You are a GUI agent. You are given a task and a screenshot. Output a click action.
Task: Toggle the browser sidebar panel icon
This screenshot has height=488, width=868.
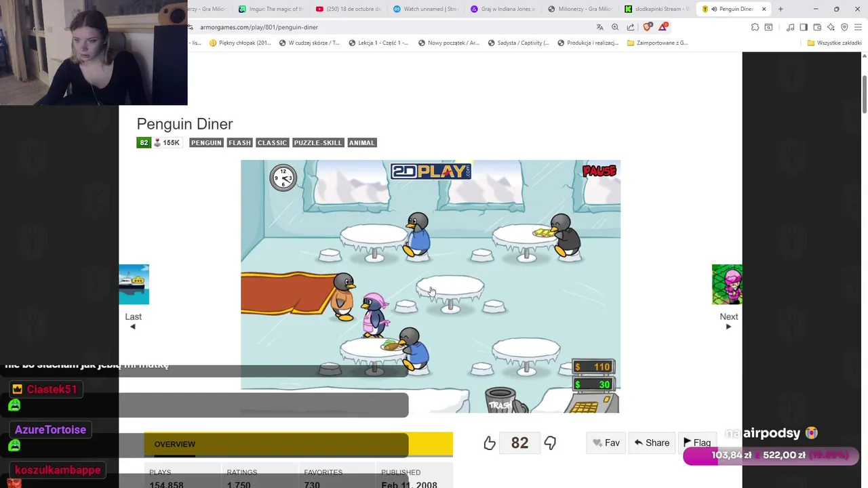[x=804, y=27]
